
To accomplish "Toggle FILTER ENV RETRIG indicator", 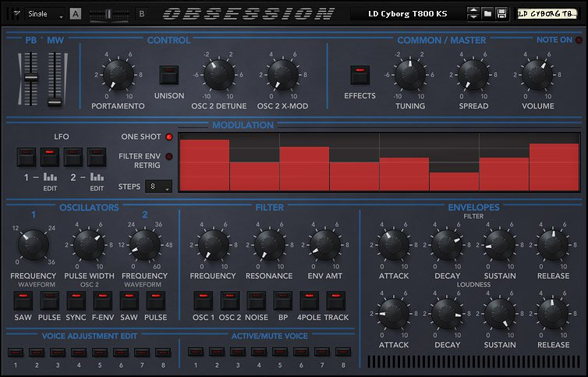I will point(169,156).
